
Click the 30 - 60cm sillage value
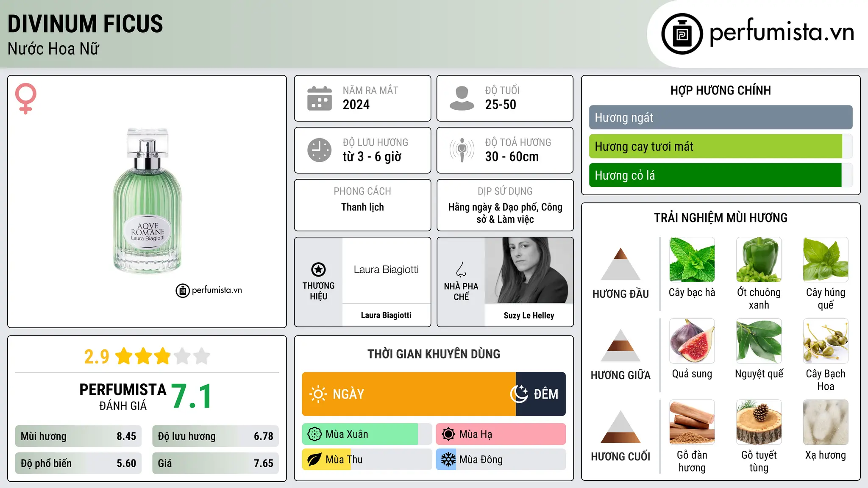point(512,157)
